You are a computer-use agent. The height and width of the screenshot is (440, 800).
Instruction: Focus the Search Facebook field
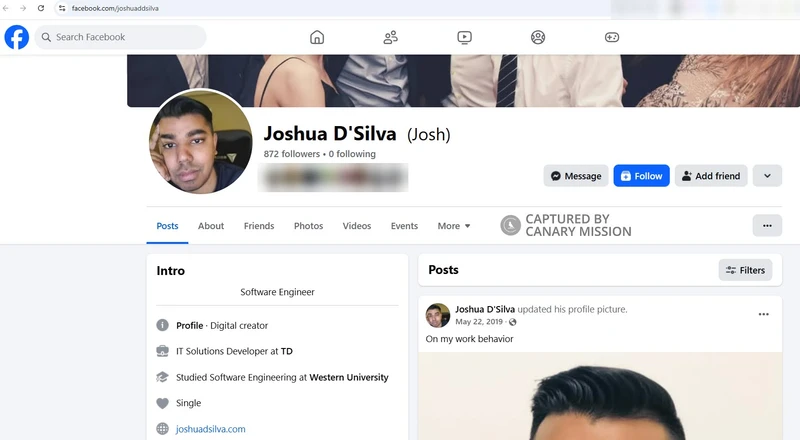click(x=120, y=37)
